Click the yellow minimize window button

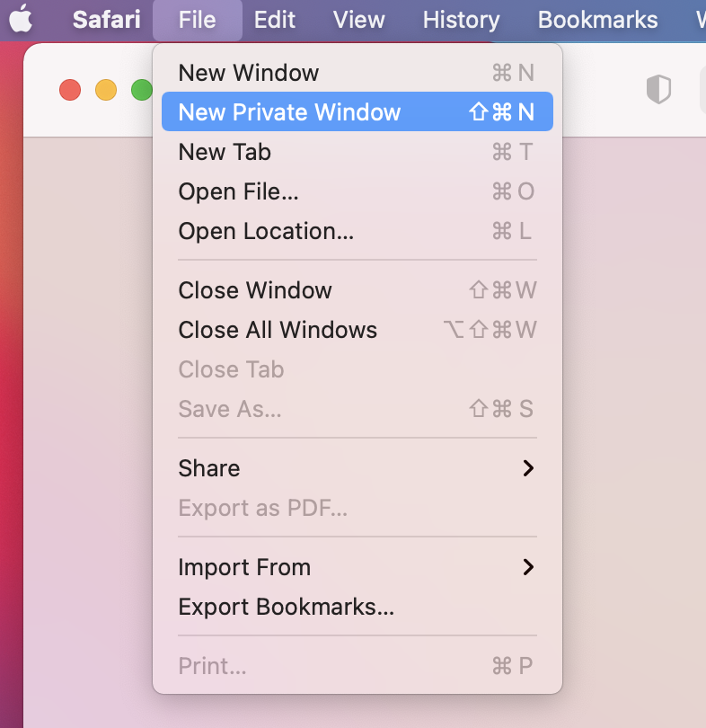(106, 90)
